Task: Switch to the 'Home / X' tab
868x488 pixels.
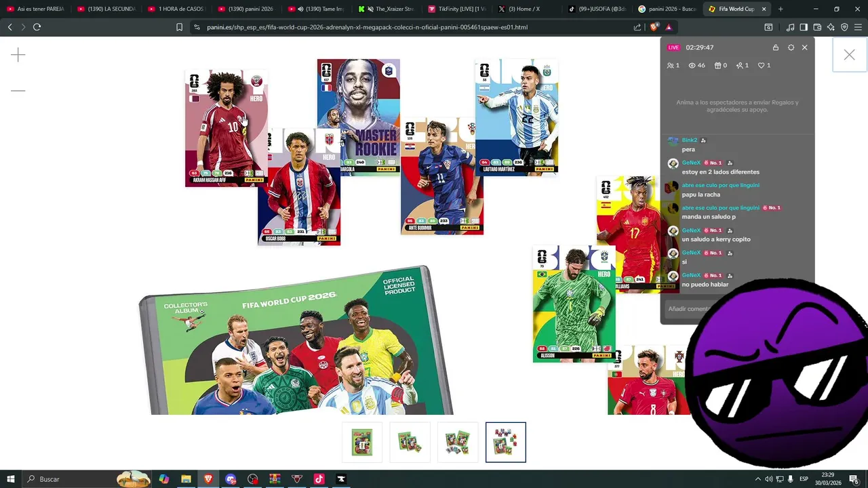Action: [x=526, y=9]
